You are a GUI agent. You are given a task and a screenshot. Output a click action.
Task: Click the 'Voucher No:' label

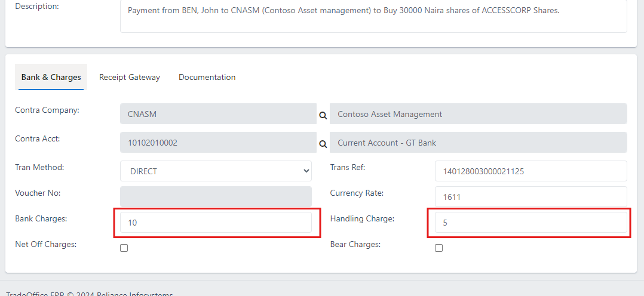coord(38,193)
